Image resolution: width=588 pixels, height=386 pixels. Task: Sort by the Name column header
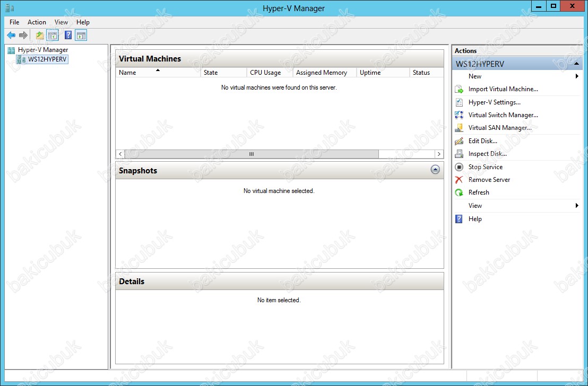[158, 73]
